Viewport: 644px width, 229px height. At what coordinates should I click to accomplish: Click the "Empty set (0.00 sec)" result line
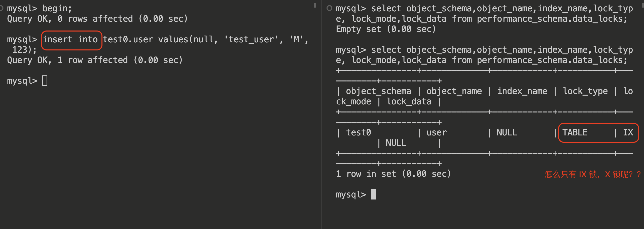pos(386,29)
